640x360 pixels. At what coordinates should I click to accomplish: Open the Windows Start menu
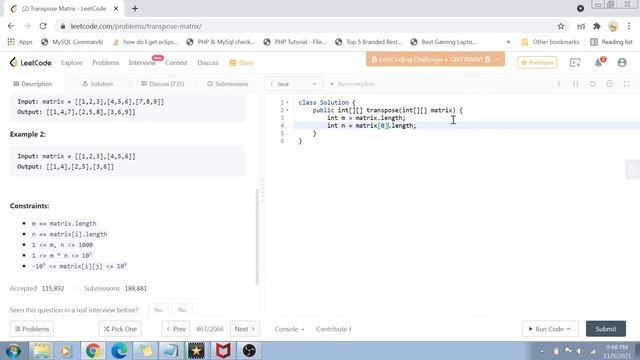coord(13,351)
